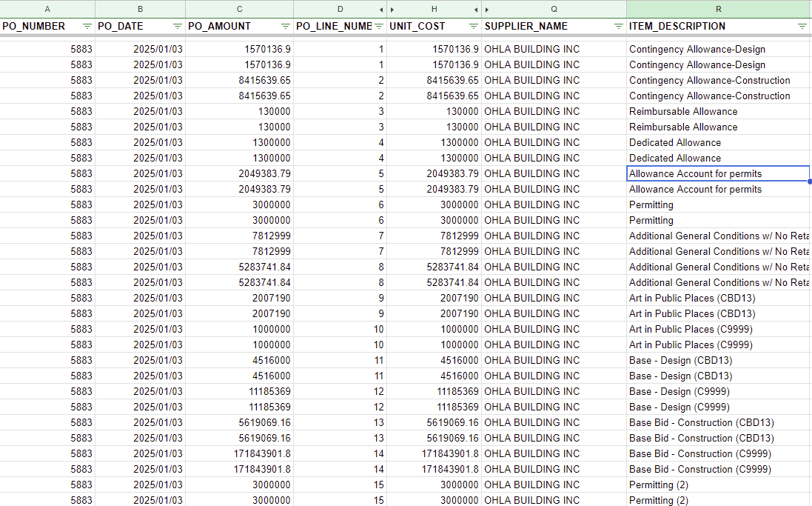
Task: Expand hidden columns using arrow in column D header
Action: [x=381, y=10]
